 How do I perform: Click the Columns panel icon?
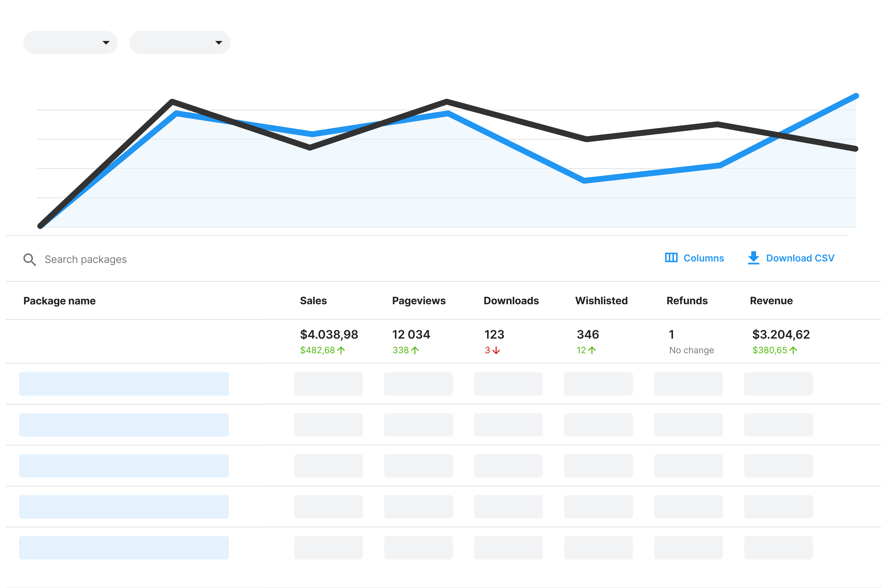point(671,258)
